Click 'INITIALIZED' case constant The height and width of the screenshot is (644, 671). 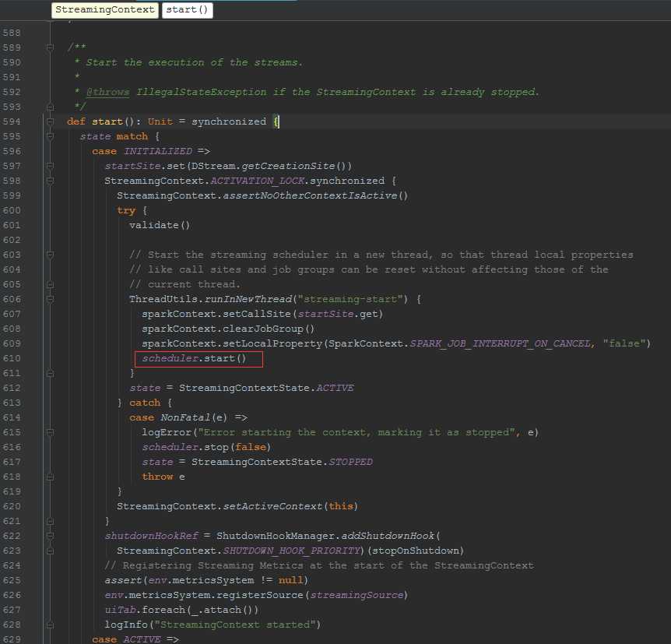pos(158,151)
